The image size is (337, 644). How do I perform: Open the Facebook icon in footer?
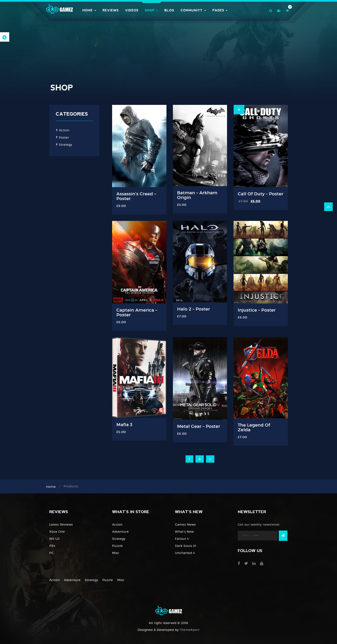coord(239,563)
